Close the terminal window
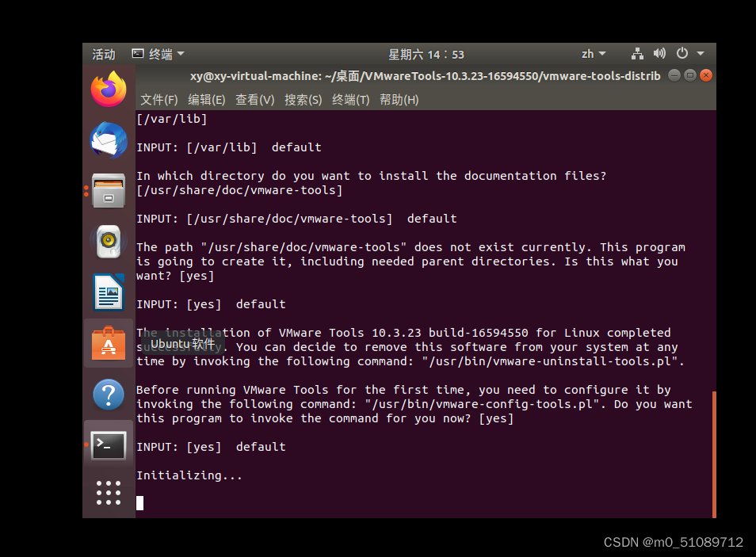The image size is (756, 557). click(x=706, y=76)
